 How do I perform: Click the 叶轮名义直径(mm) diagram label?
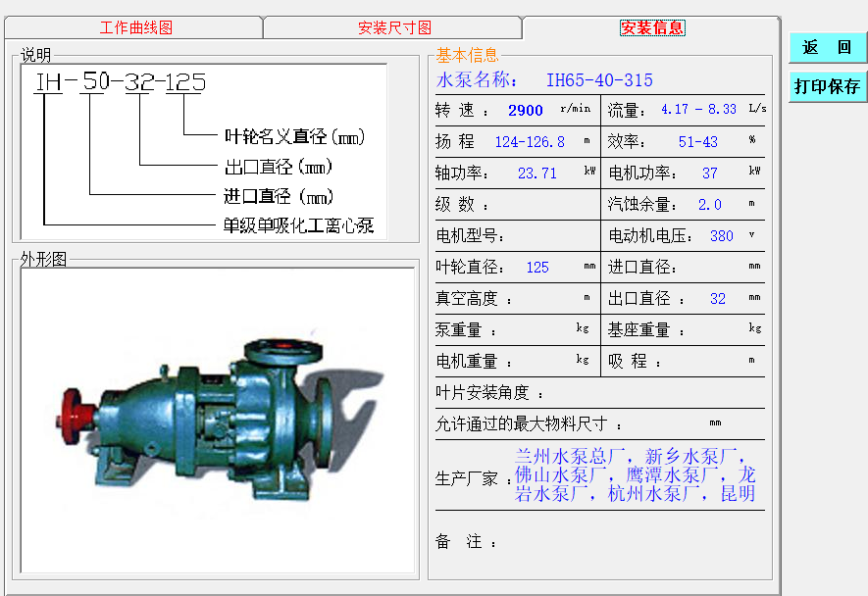point(294,136)
